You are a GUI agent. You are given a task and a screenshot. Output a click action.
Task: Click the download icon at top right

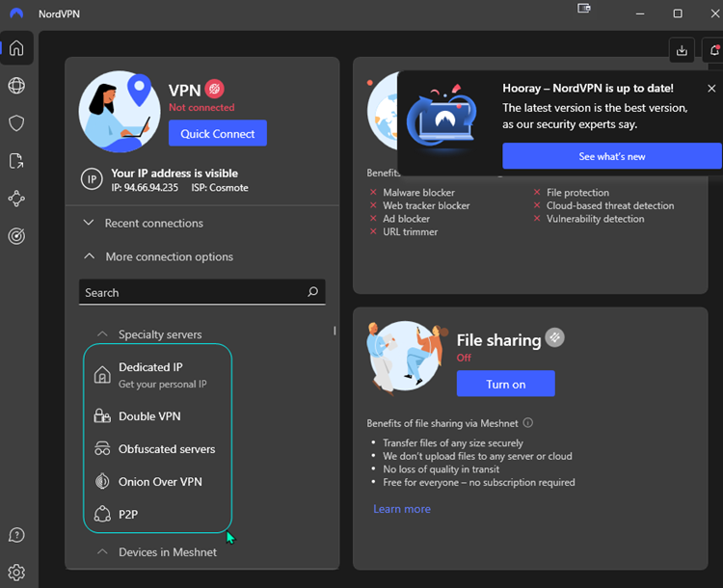point(682,50)
